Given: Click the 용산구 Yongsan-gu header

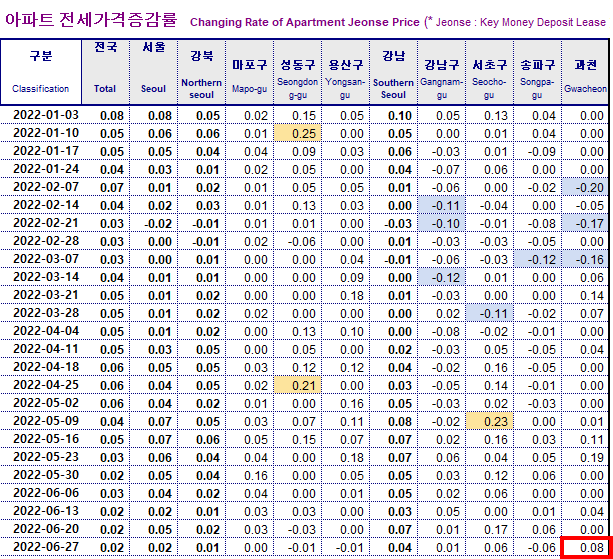Looking at the screenshot, I should [x=346, y=72].
